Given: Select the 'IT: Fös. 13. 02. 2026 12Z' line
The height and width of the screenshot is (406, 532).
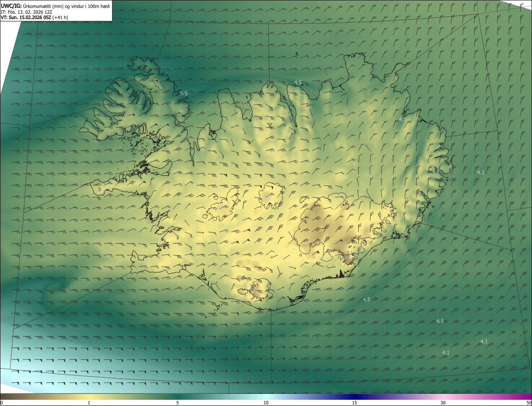Looking at the screenshot, I should 27,12.
